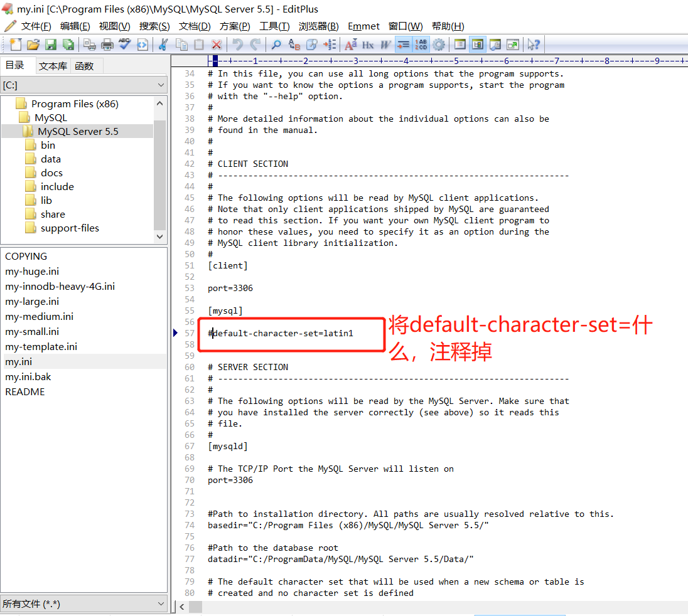Undo the last edit
The image size is (688, 616).
coord(237,45)
